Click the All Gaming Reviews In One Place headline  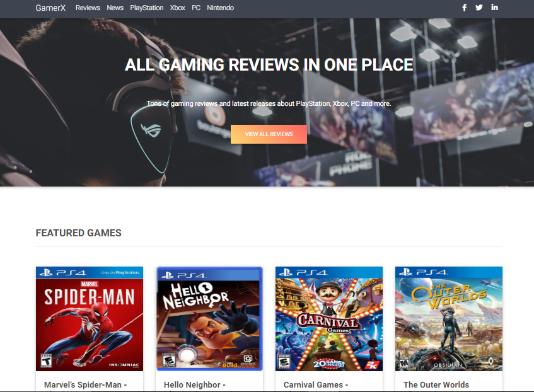269,65
